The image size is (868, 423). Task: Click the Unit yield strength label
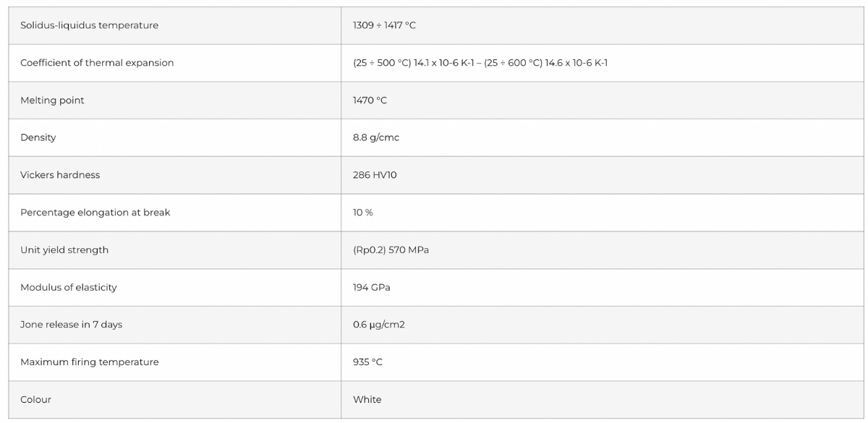click(x=64, y=250)
